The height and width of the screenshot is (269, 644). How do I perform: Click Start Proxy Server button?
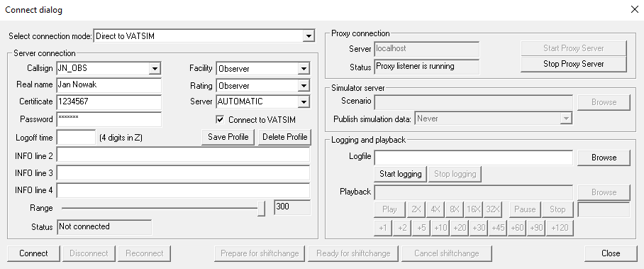tap(573, 48)
